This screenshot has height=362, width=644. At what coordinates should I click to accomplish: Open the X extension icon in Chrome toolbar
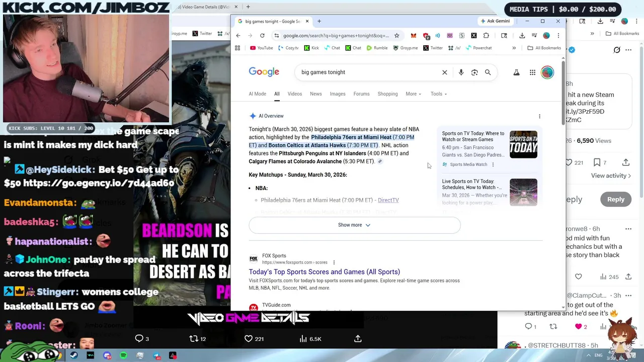[474, 36]
